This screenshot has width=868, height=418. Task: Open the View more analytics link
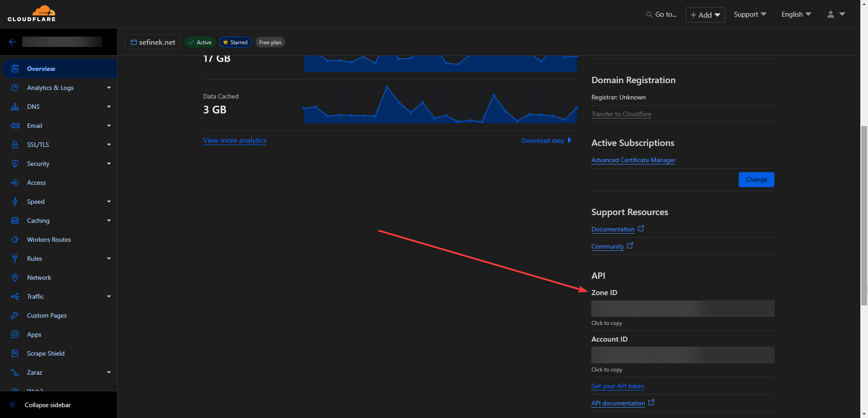click(x=235, y=141)
